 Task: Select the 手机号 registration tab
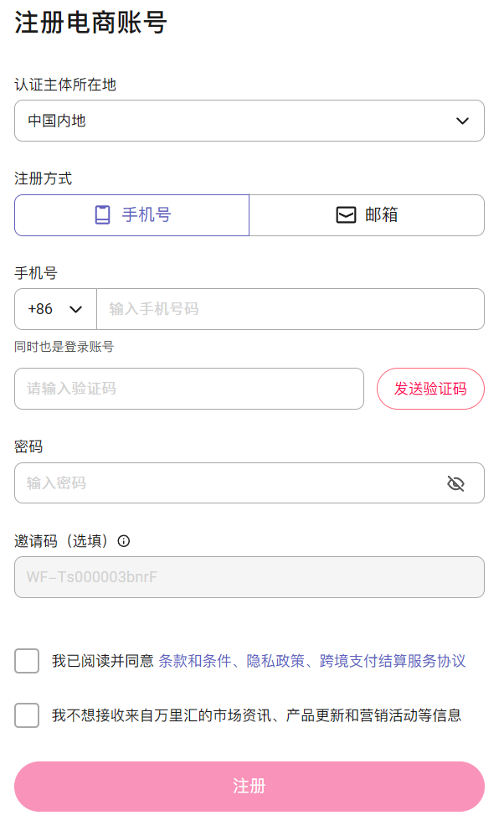(132, 215)
